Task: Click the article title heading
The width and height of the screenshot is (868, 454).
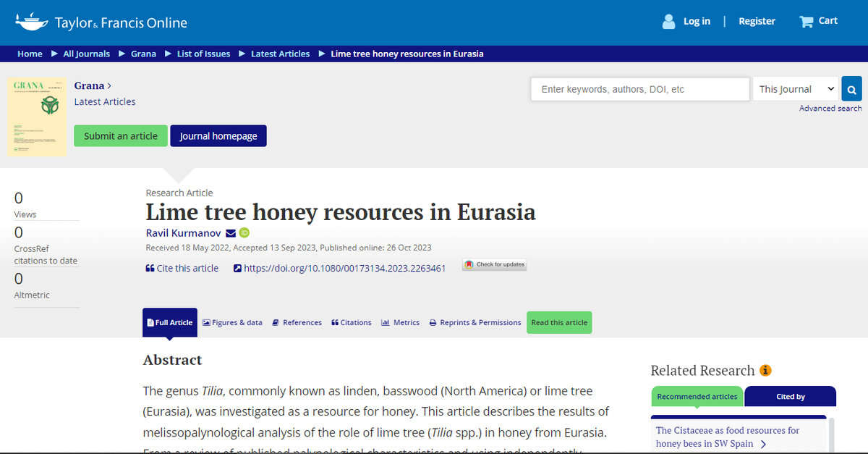Action: click(x=341, y=212)
